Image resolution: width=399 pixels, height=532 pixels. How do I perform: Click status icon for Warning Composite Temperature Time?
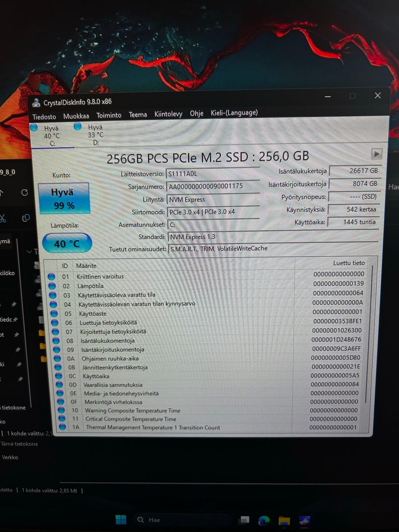[62, 410]
